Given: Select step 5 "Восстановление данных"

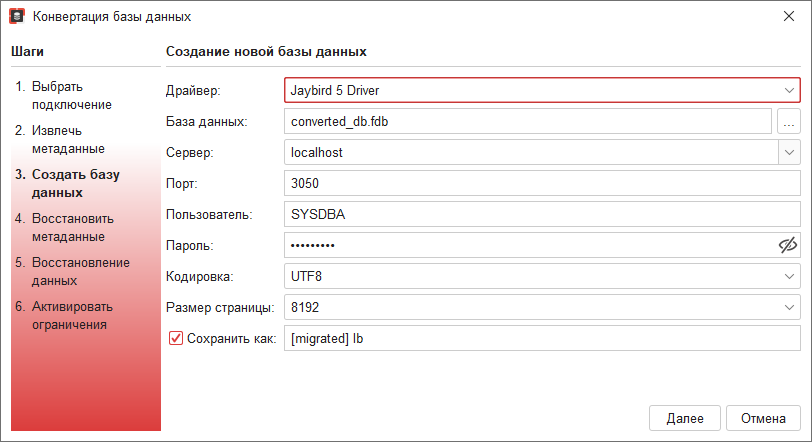Looking at the screenshot, I should tap(72, 271).
